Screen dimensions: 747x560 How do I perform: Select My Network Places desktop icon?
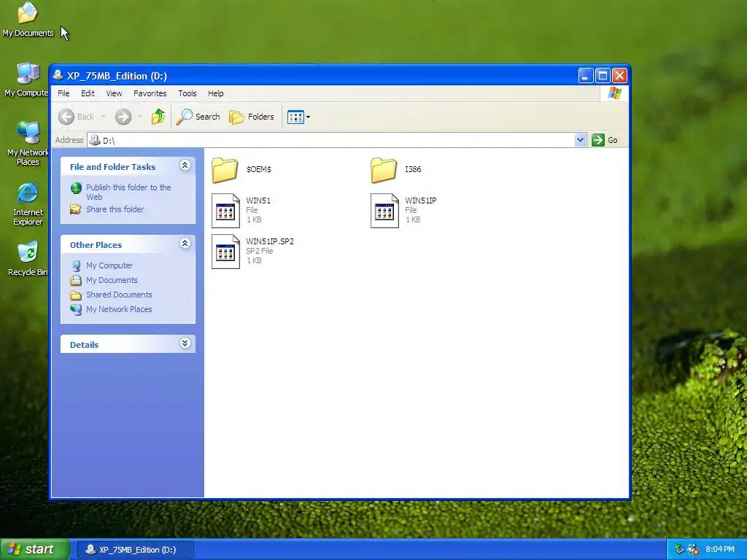pos(28,144)
